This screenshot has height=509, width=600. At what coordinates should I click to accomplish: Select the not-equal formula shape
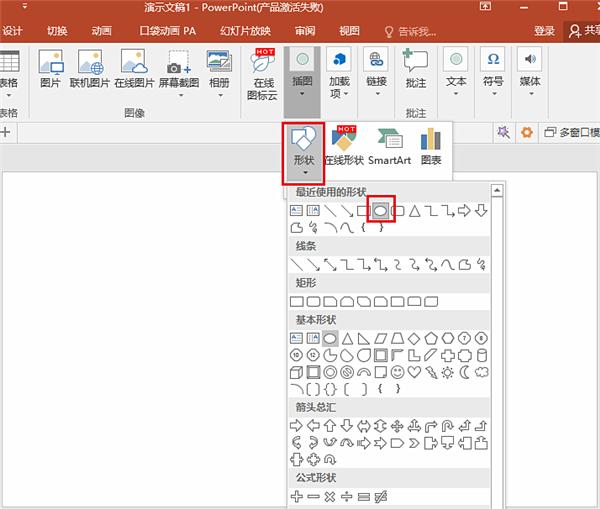pos(380,496)
